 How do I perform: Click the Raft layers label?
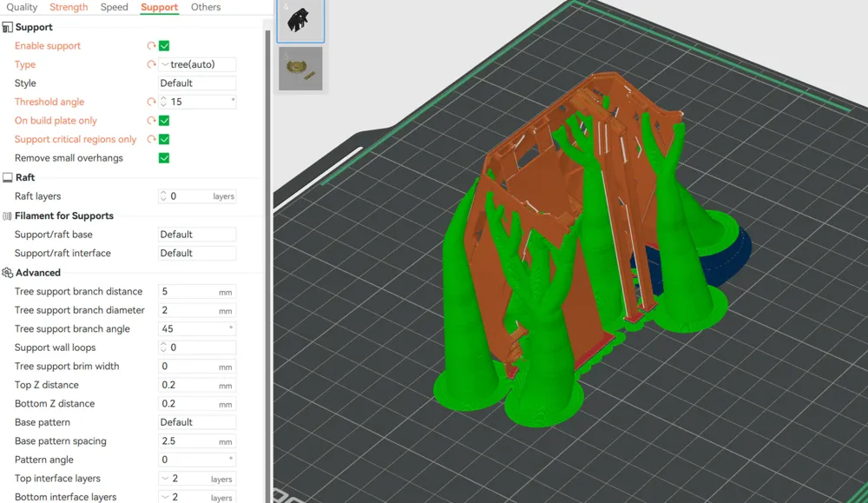coord(37,196)
